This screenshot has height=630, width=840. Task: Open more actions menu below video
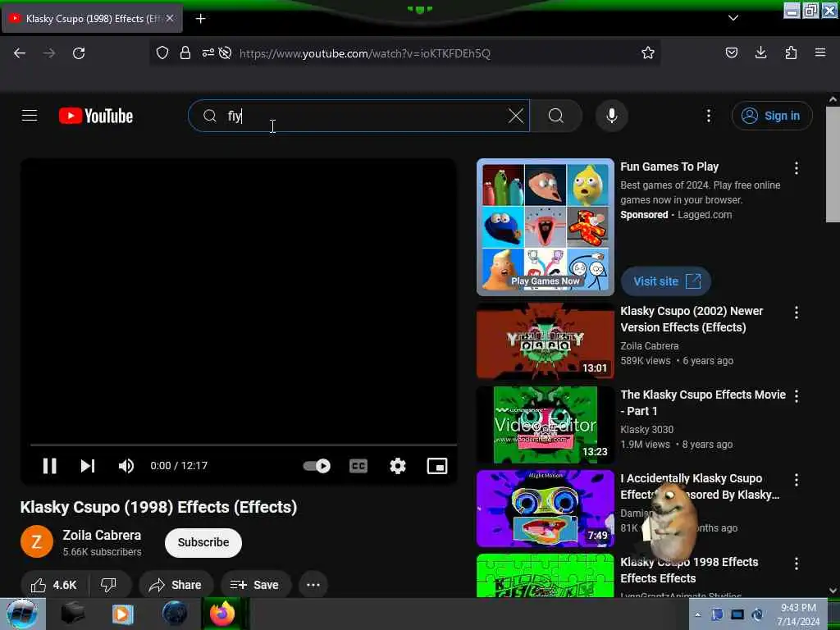[313, 585]
